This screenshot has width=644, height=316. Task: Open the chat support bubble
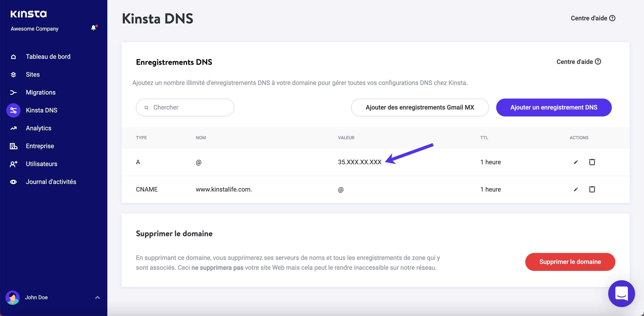621,293
